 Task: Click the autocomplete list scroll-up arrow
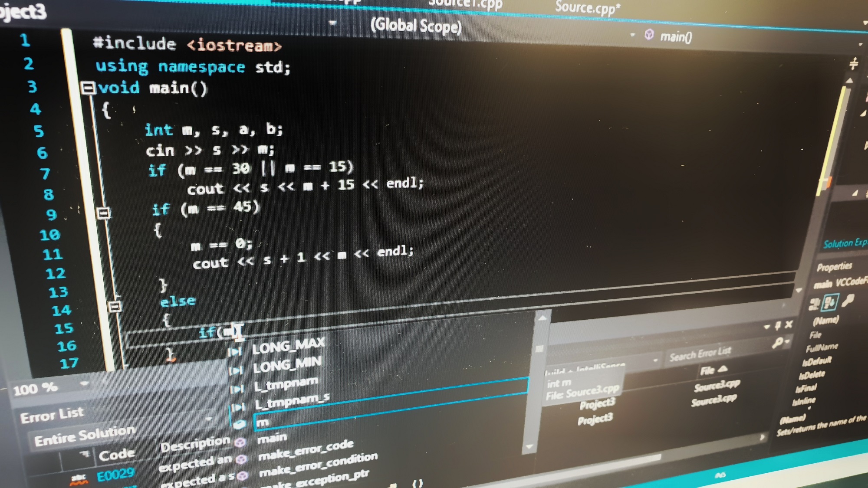[x=542, y=318]
